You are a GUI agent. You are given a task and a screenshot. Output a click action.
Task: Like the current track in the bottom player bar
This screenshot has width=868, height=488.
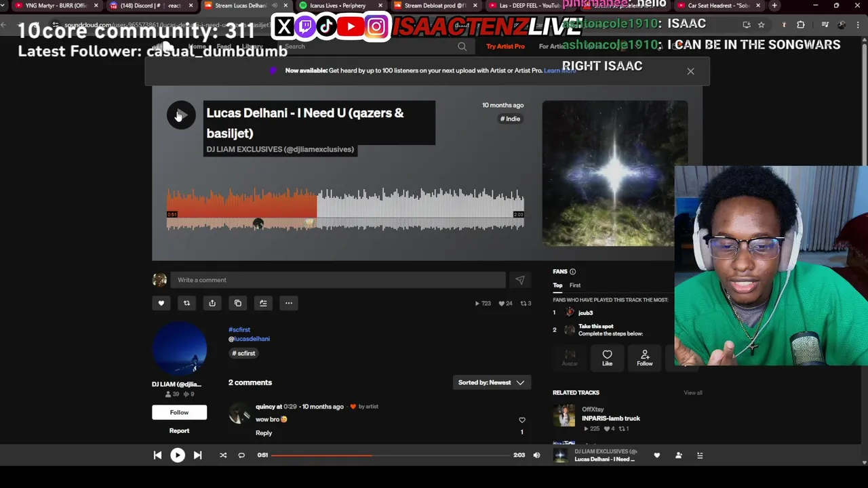click(x=656, y=455)
